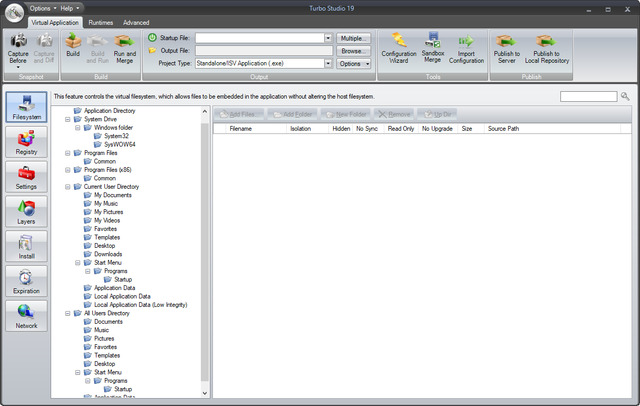Click the Browse... button

[353, 50]
